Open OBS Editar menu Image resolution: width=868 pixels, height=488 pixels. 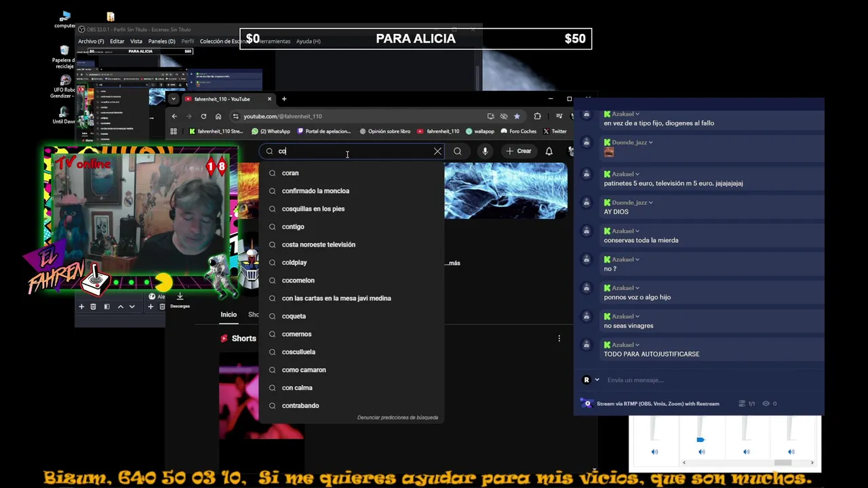coord(117,41)
